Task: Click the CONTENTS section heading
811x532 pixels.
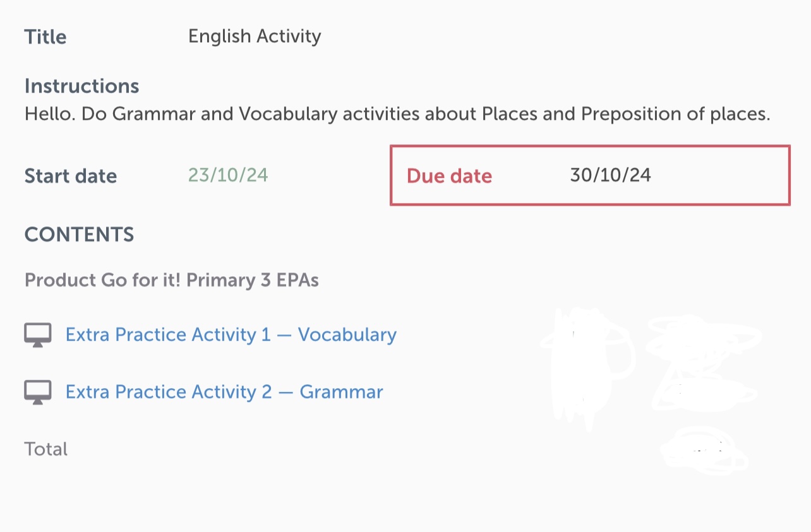Action: click(x=79, y=235)
